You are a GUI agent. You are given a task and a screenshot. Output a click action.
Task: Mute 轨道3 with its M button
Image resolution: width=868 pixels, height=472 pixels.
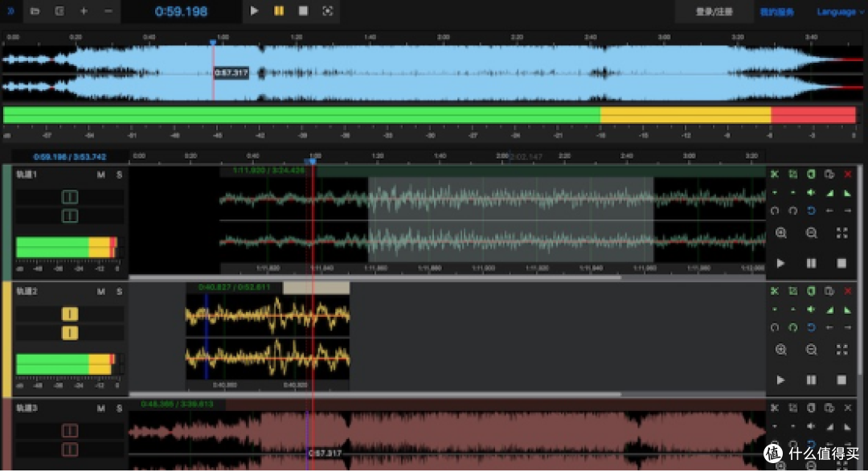(x=100, y=408)
